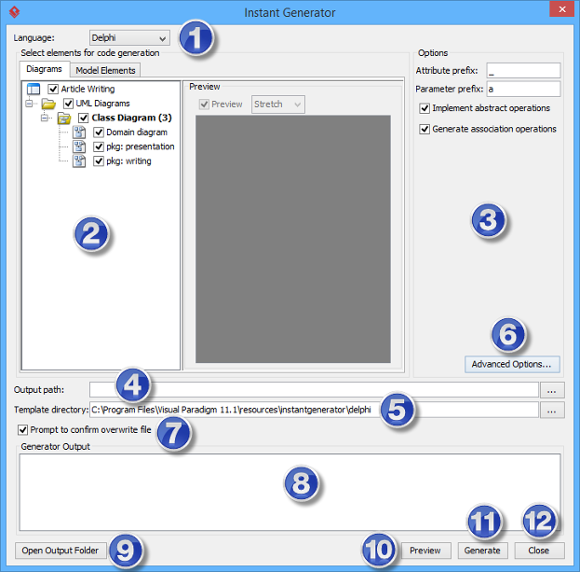Viewport: 580px width, 572px height.
Task: Click the Generate button
Action: pos(482,550)
